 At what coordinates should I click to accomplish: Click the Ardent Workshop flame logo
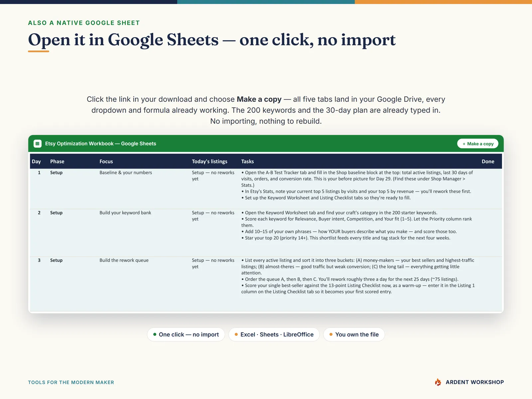point(438,382)
